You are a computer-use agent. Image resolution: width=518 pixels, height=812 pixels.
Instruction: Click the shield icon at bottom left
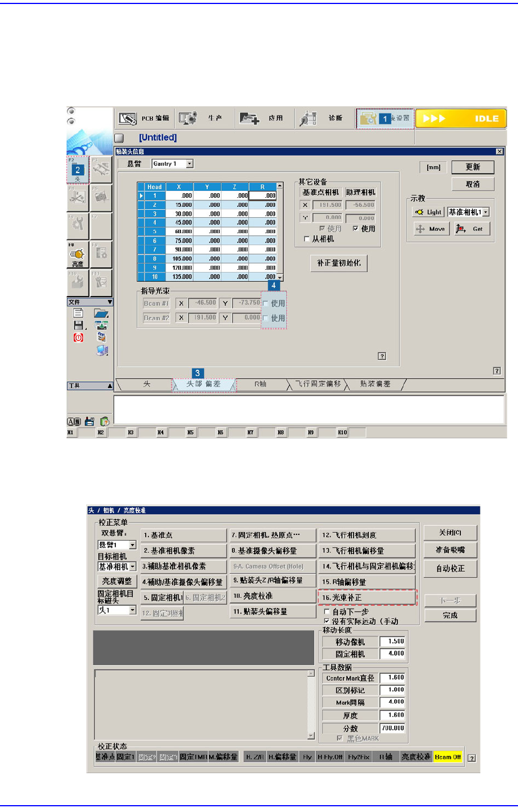tap(105, 422)
